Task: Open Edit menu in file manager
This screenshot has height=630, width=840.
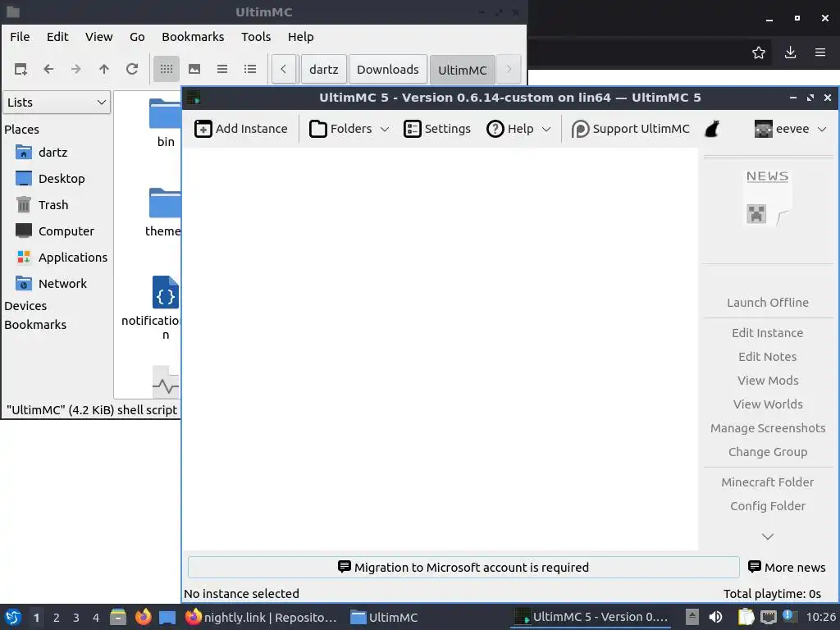Action: point(57,37)
